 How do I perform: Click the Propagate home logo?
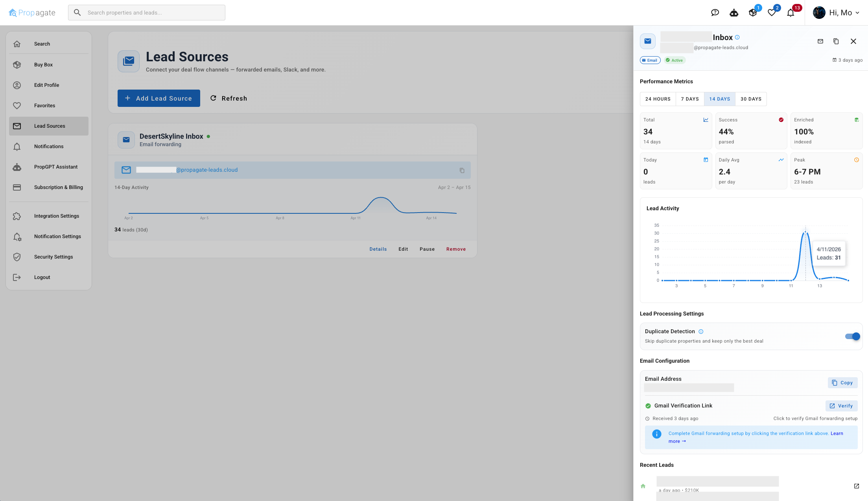31,12
